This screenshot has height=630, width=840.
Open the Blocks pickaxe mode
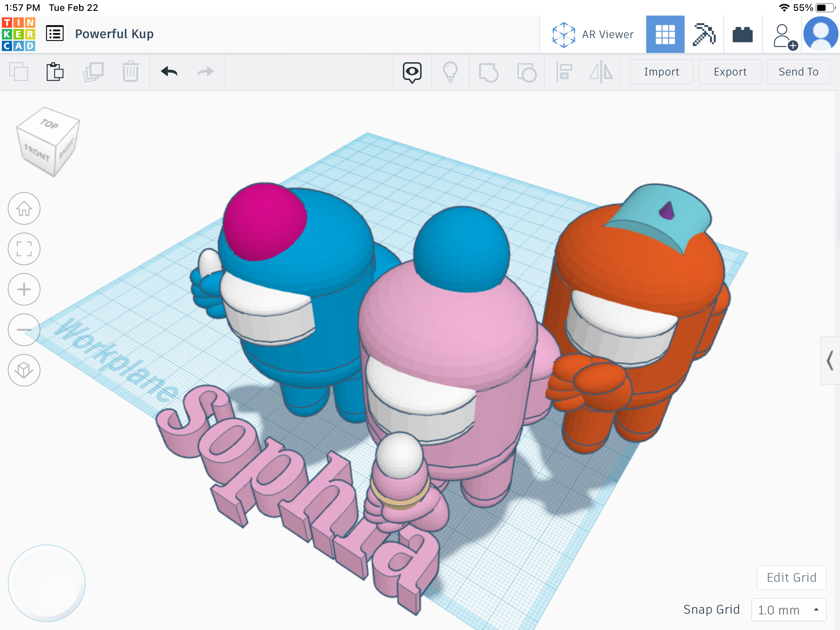[x=704, y=34]
